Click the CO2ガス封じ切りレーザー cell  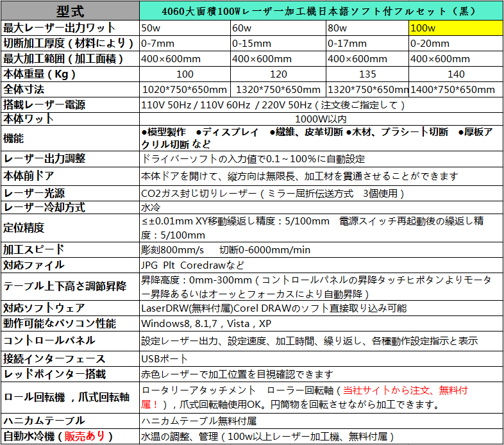321,193
